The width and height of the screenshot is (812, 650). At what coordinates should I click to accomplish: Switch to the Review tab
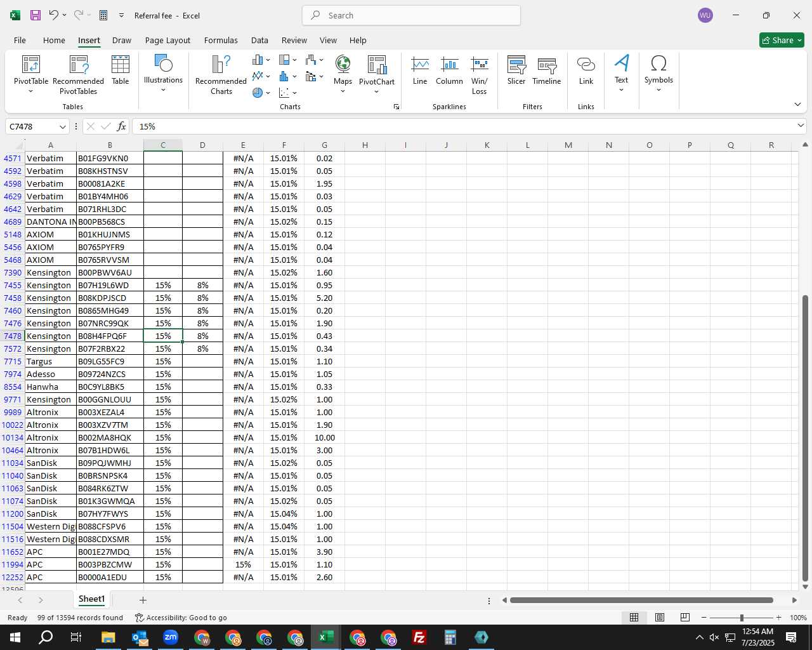tap(294, 40)
